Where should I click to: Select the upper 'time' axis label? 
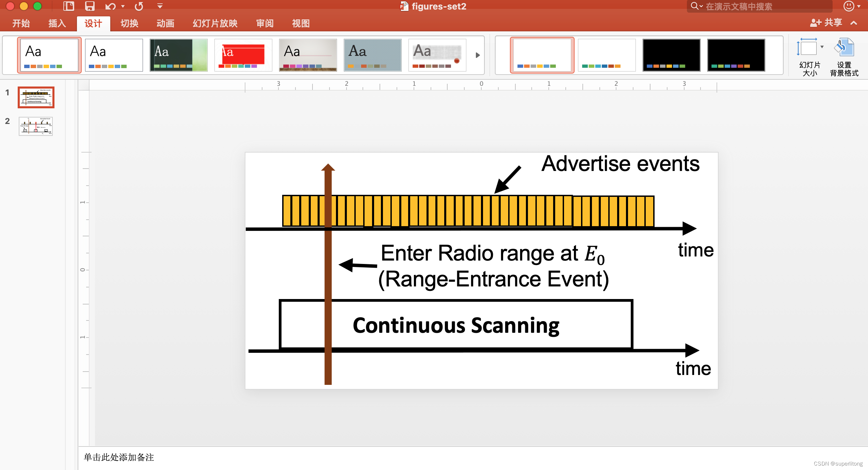coord(696,250)
